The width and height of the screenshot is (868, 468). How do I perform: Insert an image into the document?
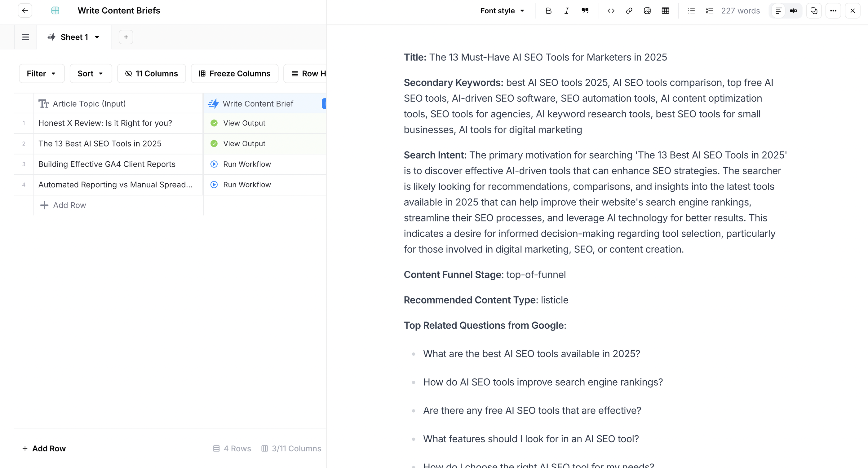[647, 11]
